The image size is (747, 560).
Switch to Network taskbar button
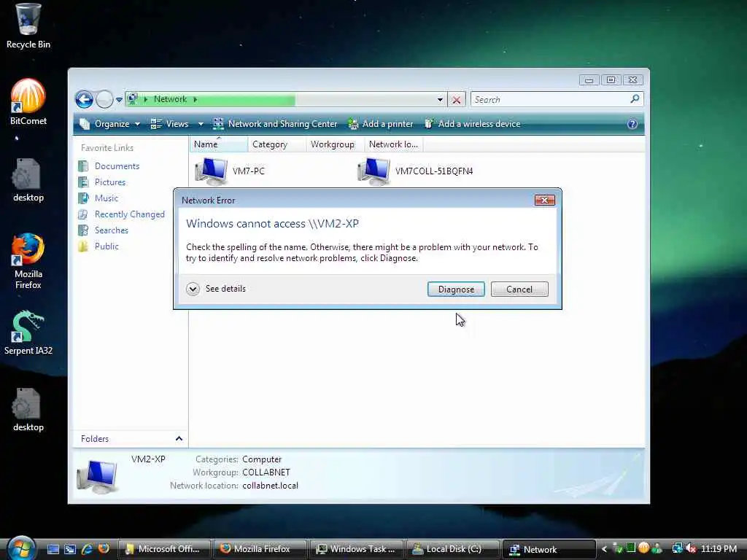(549, 549)
